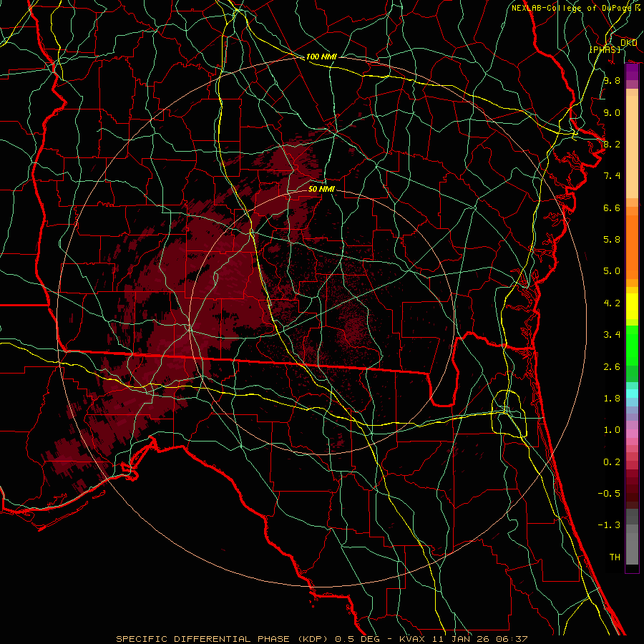This screenshot has height=644, width=644.
Task: Select the 5.0 scale label
Action: coord(612,271)
